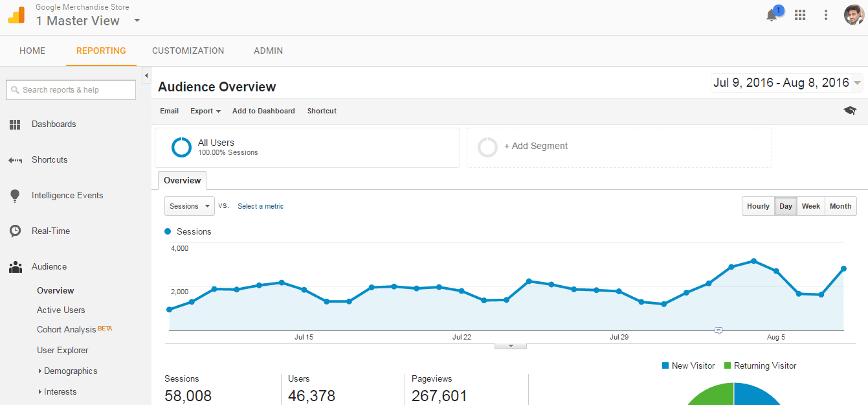Viewport: 868px width, 405px height.
Task: Click the New Visitor blue legend swatch
Action: [665, 366]
